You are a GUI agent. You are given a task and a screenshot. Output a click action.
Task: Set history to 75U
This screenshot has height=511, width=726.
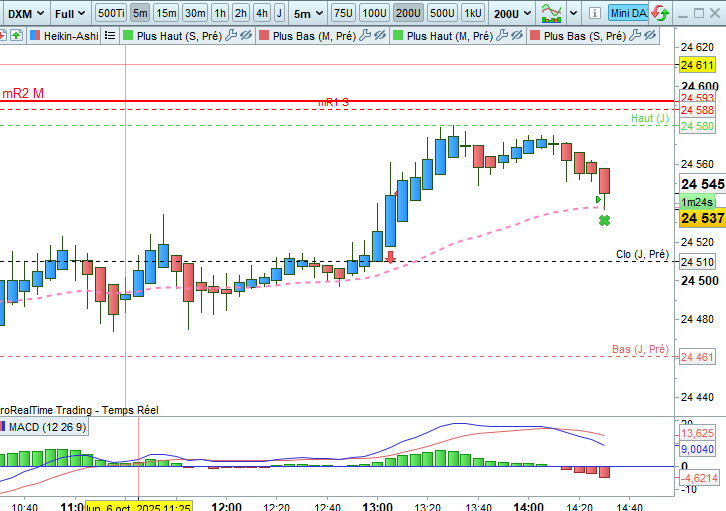[343, 13]
